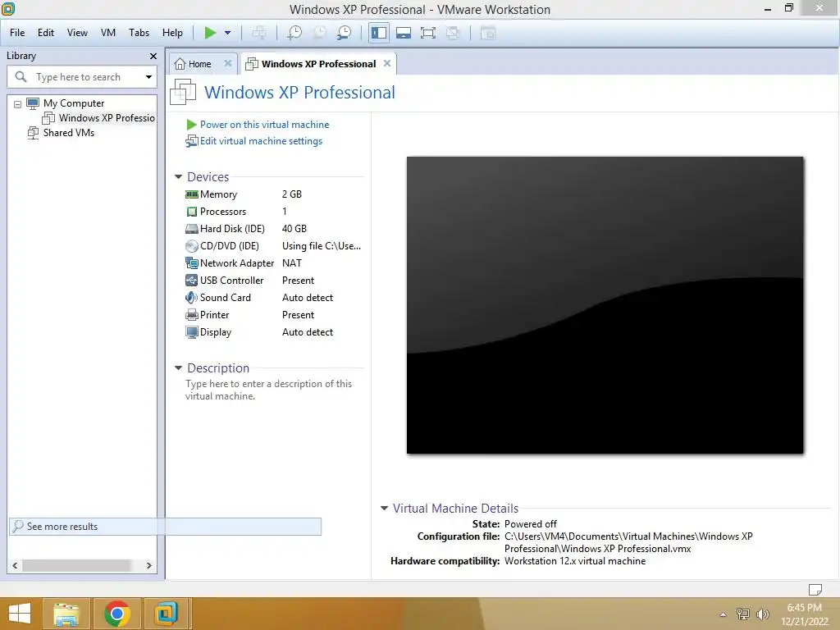Click the network tray icon
The width and height of the screenshot is (840, 630).
[x=743, y=614]
